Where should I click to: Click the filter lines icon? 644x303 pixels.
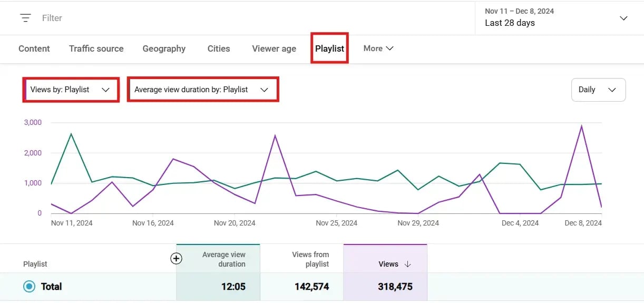[x=25, y=18]
